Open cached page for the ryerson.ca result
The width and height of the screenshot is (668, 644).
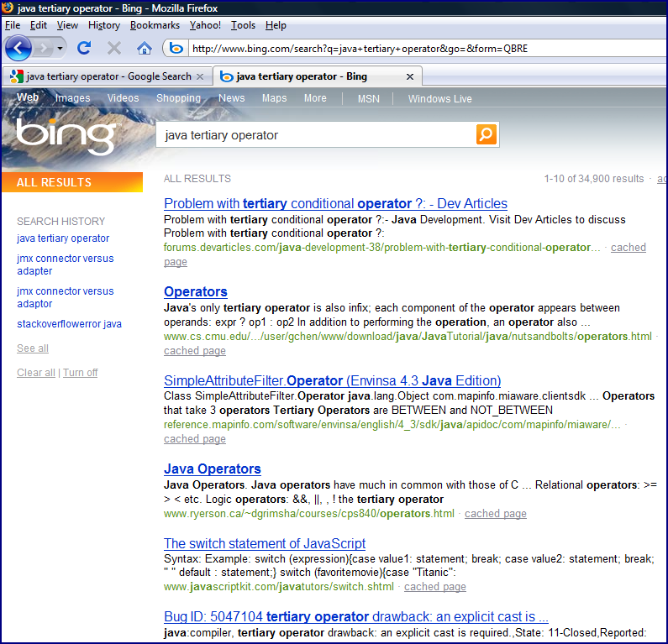point(496,514)
